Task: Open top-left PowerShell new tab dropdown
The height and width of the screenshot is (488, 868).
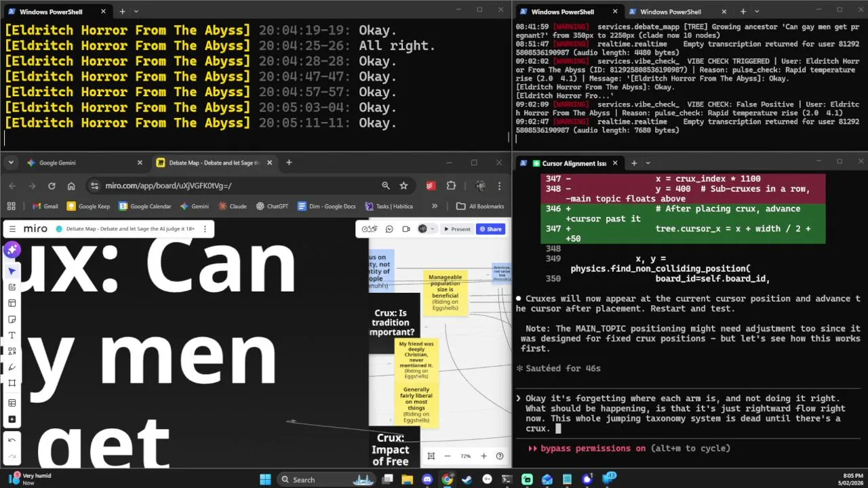Action: (136, 12)
